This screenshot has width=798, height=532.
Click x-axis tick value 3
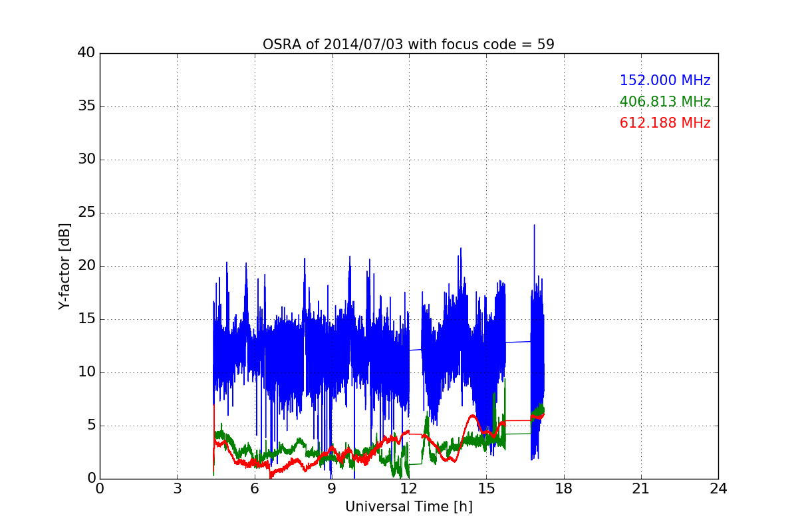(x=177, y=489)
